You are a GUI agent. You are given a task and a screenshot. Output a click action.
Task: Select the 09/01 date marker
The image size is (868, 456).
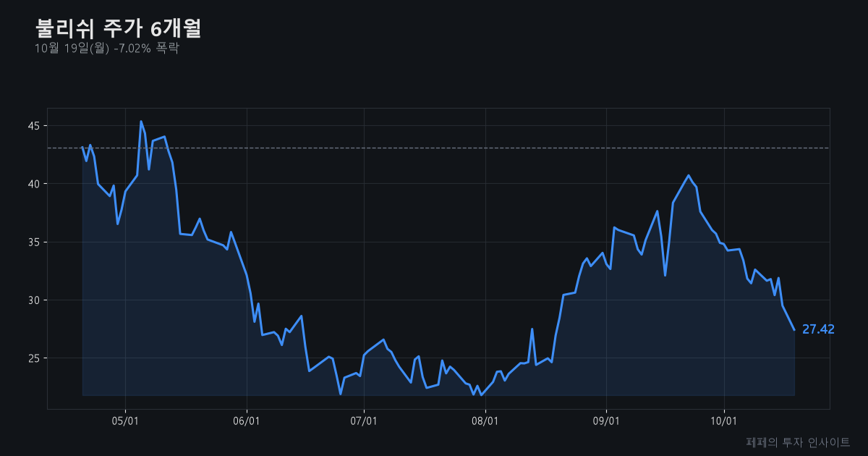(x=606, y=421)
